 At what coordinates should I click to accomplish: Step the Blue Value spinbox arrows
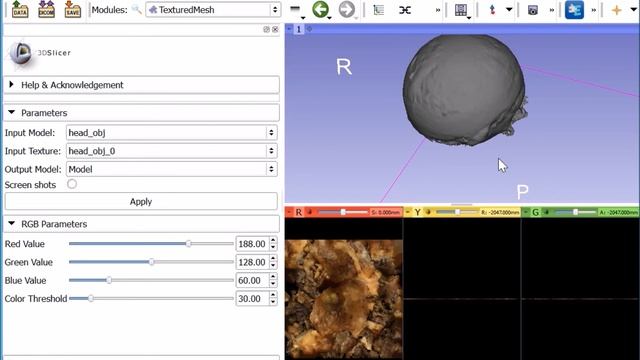click(273, 280)
